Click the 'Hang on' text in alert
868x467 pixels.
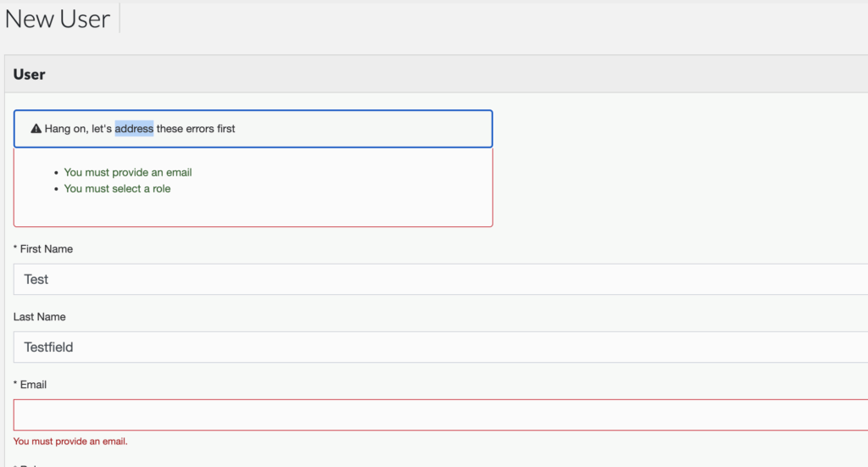pyautogui.click(x=66, y=129)
